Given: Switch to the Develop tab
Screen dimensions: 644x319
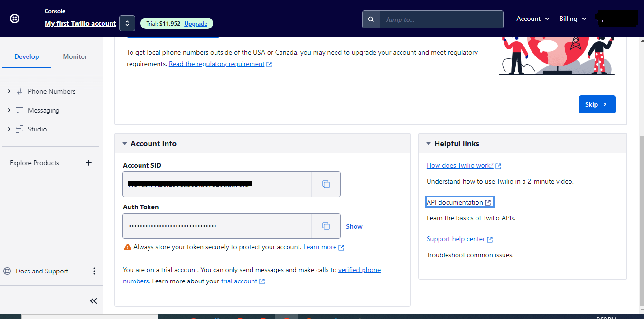Looking at the screenshot, I should (x=27, y=56).
